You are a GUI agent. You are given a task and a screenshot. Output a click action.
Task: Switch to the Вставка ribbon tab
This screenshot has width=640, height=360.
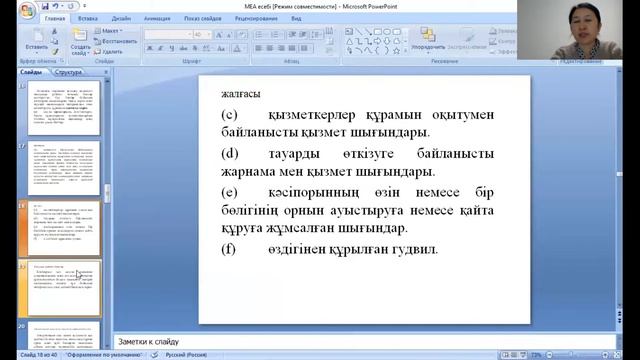tap(87, 19)
